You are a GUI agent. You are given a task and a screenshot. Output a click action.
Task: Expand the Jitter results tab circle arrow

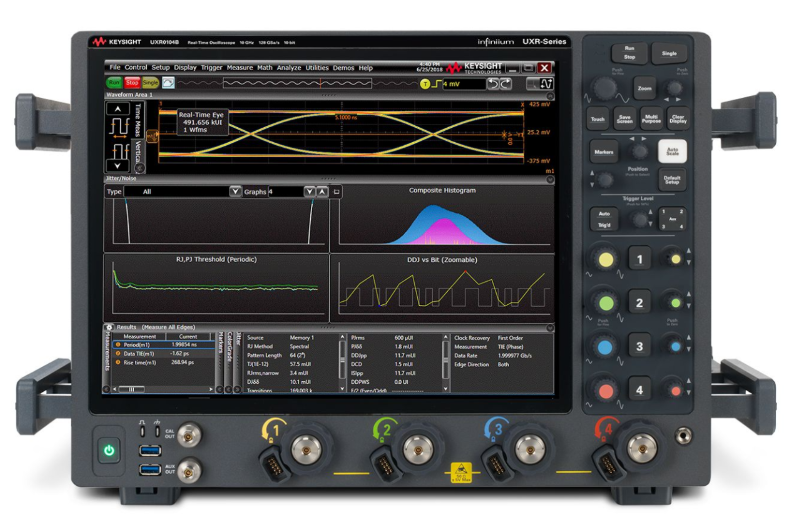point(237,389)
